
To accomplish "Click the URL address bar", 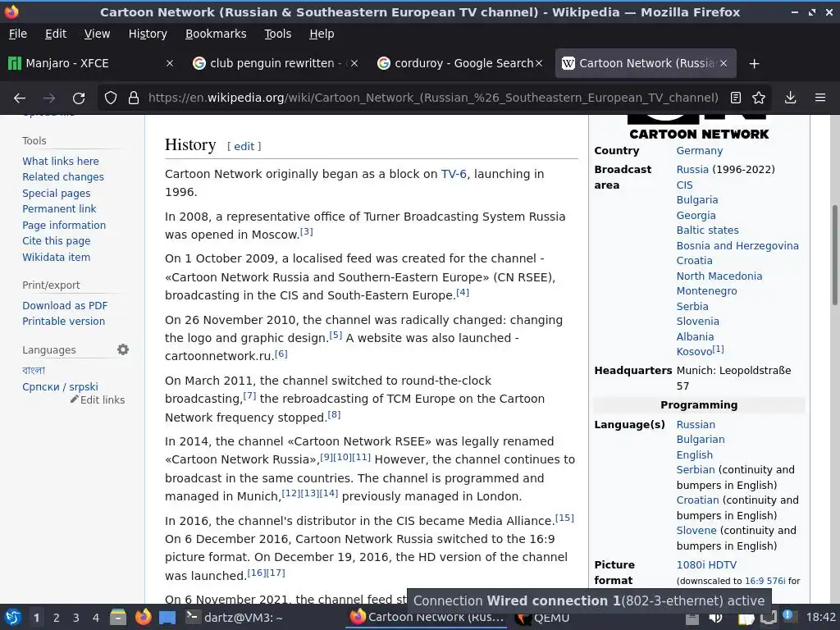I will (x=433, y=98).
